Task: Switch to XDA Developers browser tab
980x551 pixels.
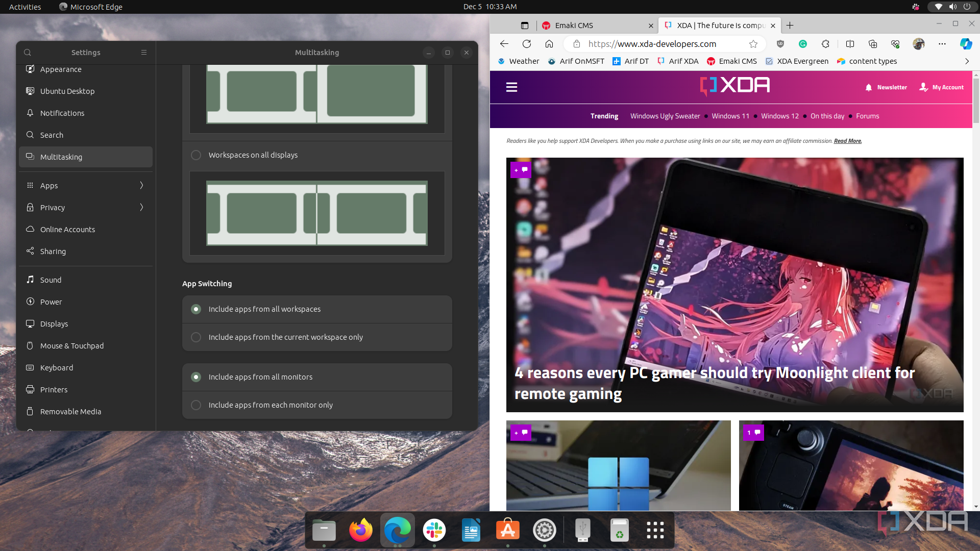Action: pyautogui.click(x=718, y=25)
